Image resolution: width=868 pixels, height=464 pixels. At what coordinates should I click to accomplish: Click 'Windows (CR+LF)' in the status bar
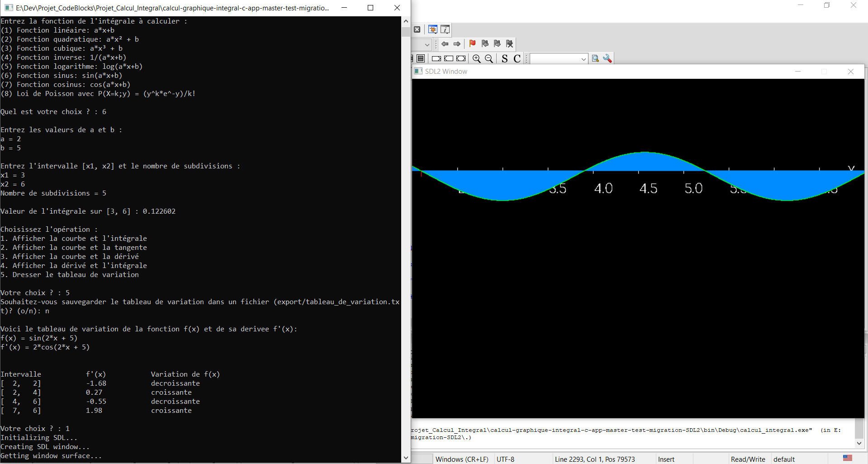pos(462,459)
